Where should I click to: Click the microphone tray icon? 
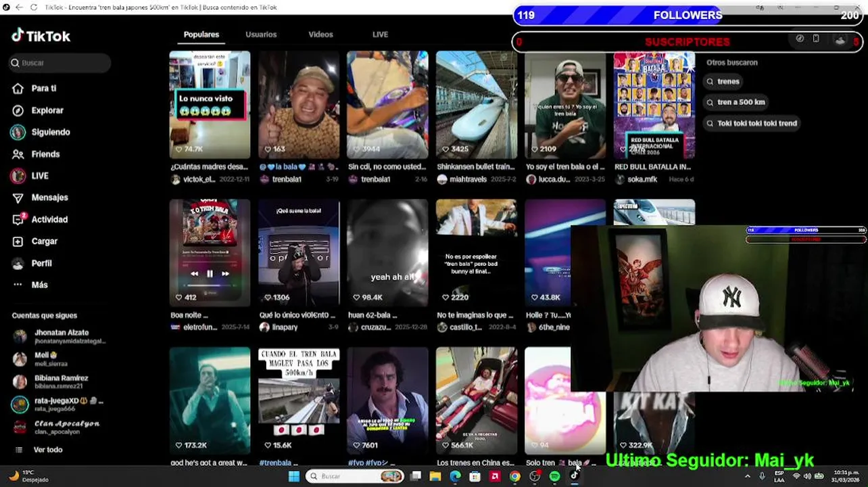pos(762,476)
